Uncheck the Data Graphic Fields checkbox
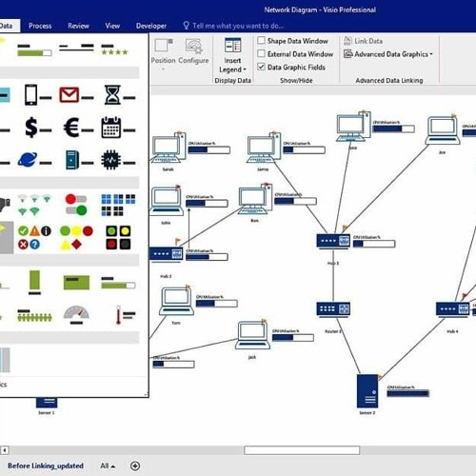 coord(261,67)
